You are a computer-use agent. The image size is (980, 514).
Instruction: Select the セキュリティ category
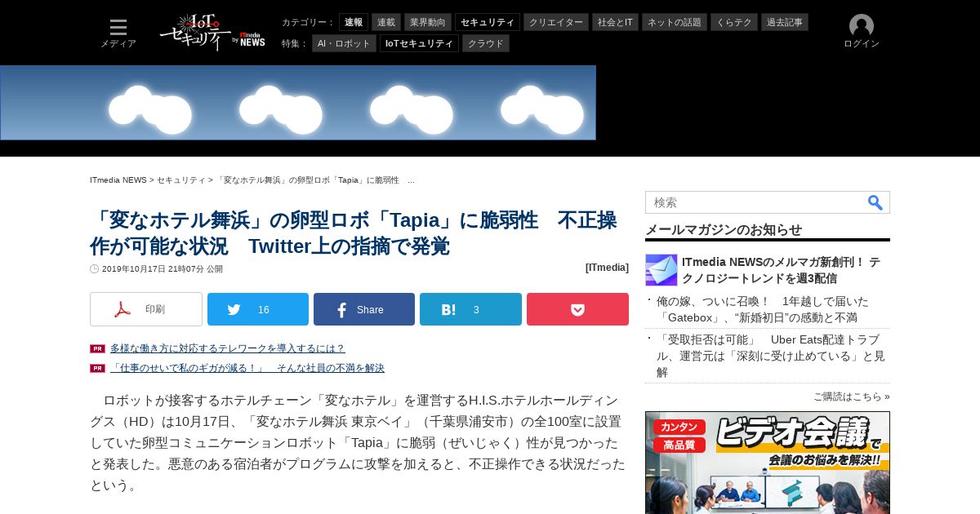[488, 22]
